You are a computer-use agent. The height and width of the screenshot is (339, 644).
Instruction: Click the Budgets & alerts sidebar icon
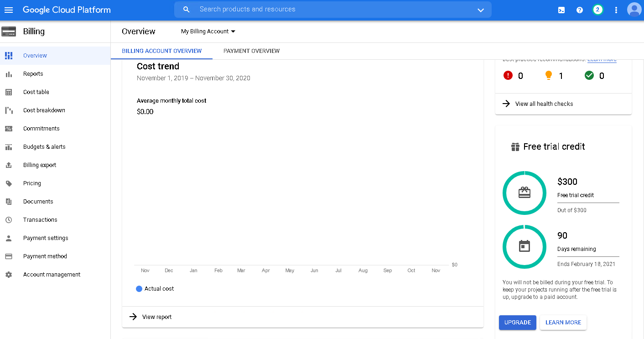point(9,147)
